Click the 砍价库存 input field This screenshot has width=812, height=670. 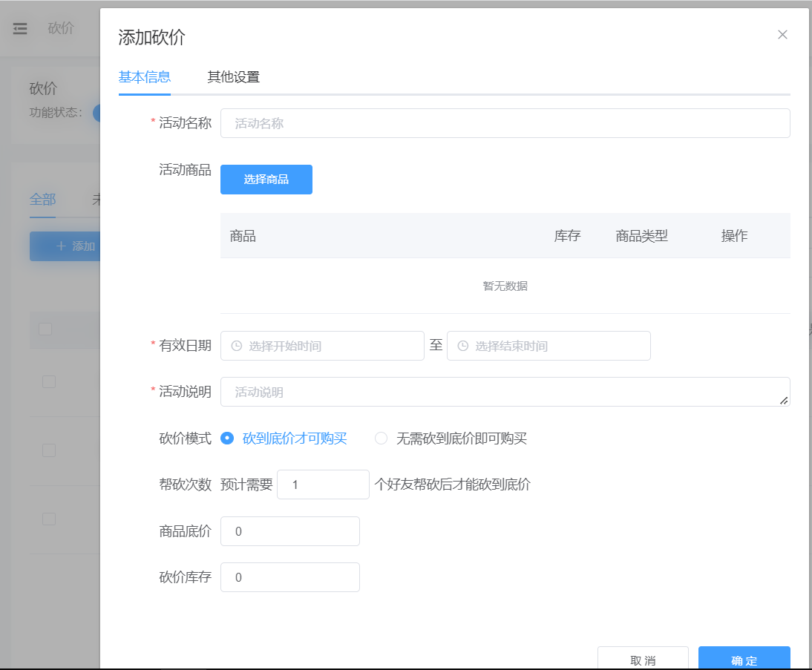[289, 577]
